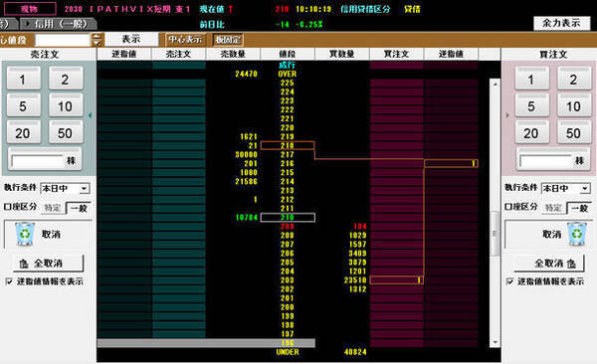Image resolution: width=597 pixels, height=364 pixels.
Task: Select 一般 account type on sell side
Action: [79, 208]
